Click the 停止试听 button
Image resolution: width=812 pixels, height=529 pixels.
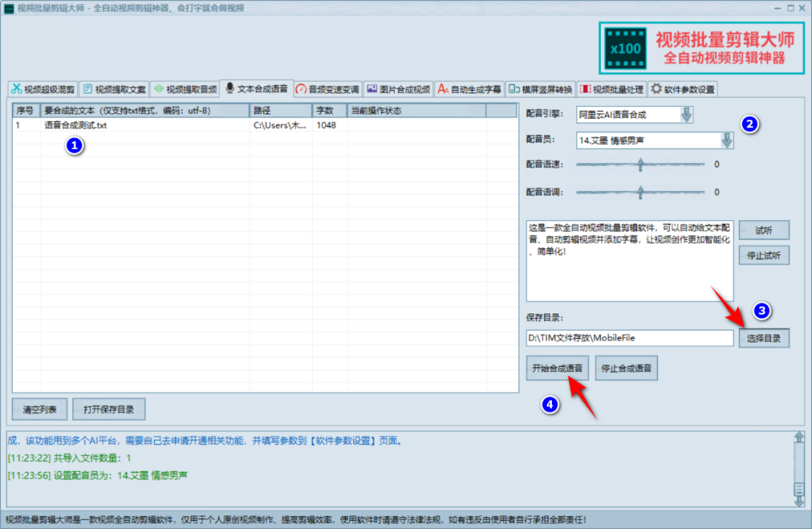click(764, 255)
